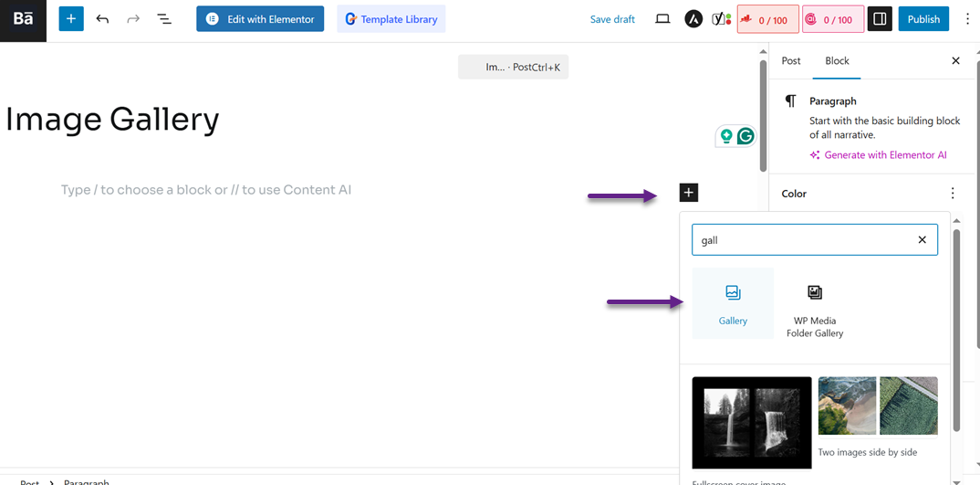This screenshot has width=980, height=485.
Task: Clear the block search field
Action: [922, 240]
